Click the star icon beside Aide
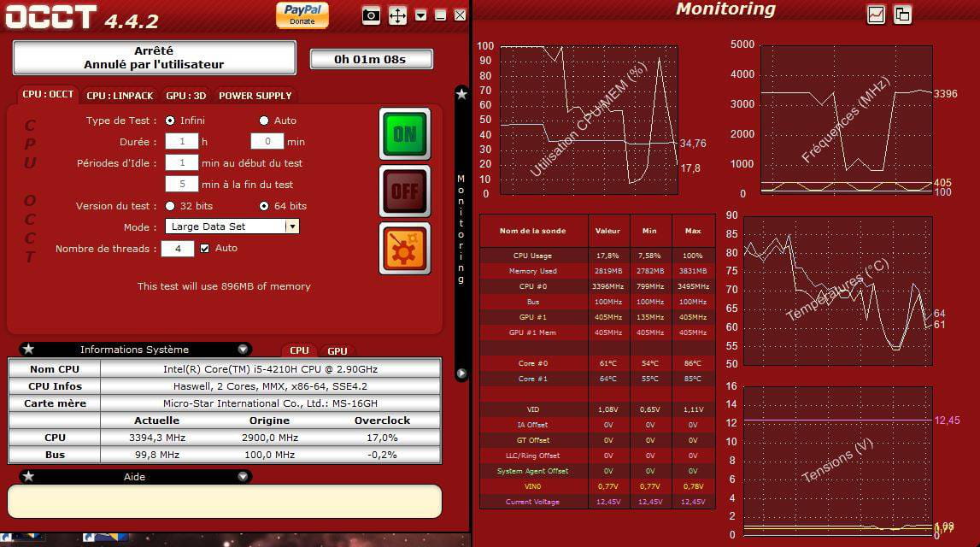The width and height of the screenshot is (980, 547). pos(28,476)
